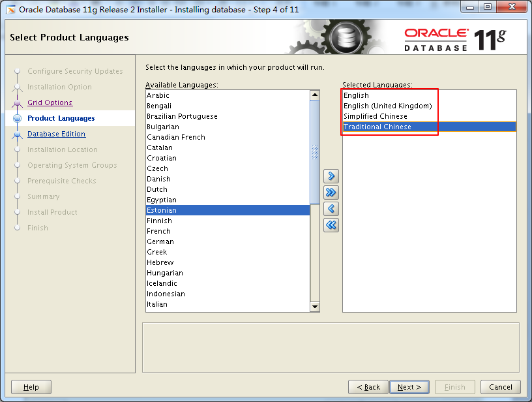Select English (United Kingdom) in Selected Languages

(429, 106)
